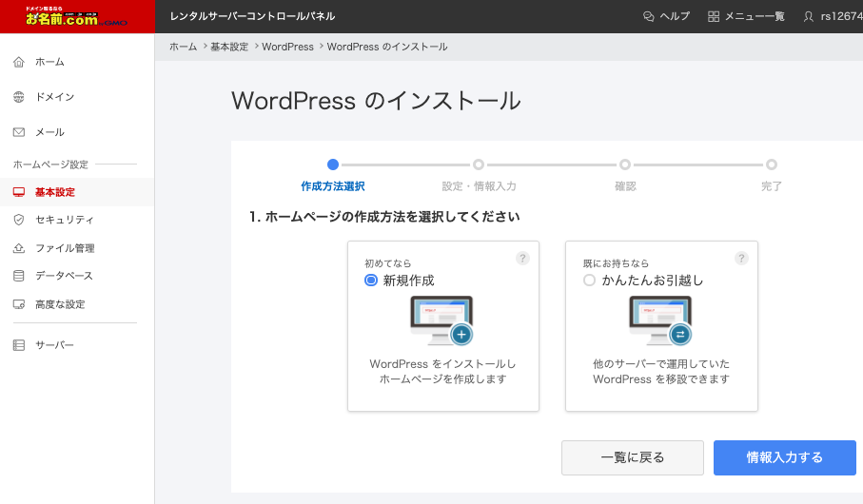Click the user account icon rs12674
Screen dimensions: 863x504
click(x=809, y=16)
